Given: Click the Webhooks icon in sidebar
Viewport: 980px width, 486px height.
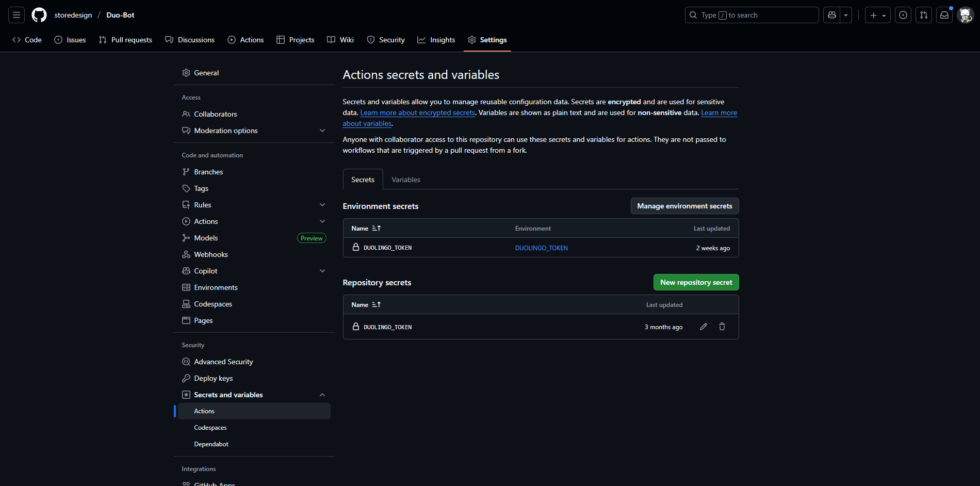Looking at the screenshot, I should coord(186,254).
